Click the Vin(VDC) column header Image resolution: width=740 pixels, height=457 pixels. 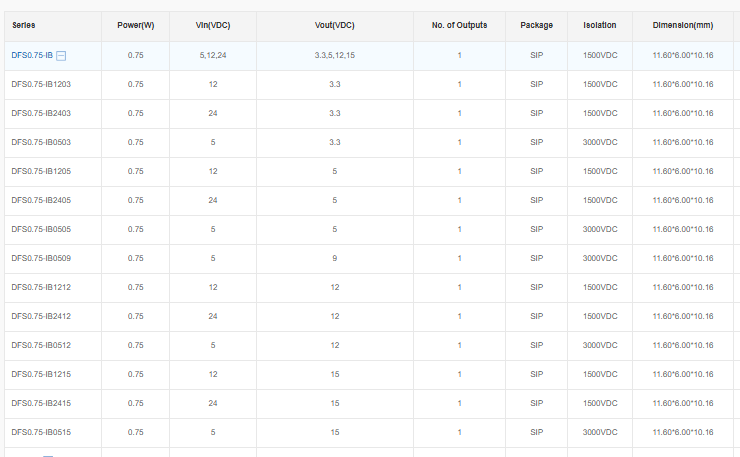coord(213,25)
